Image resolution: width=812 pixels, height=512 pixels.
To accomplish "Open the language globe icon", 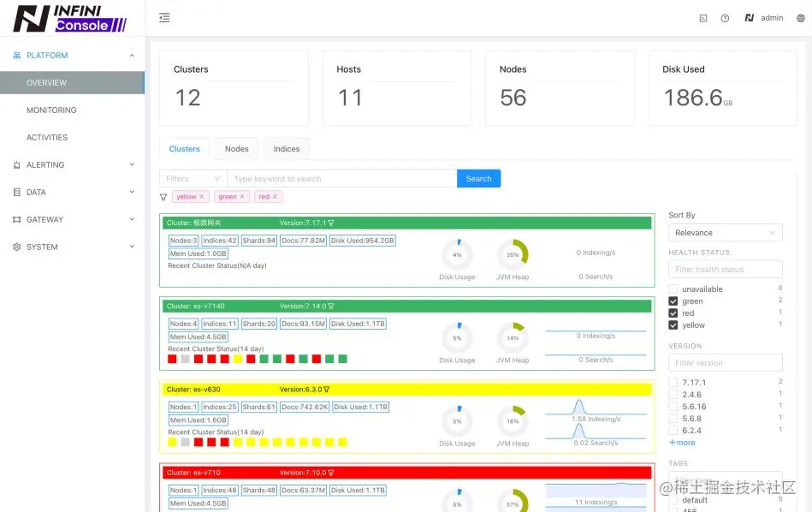I will (801, 18).
